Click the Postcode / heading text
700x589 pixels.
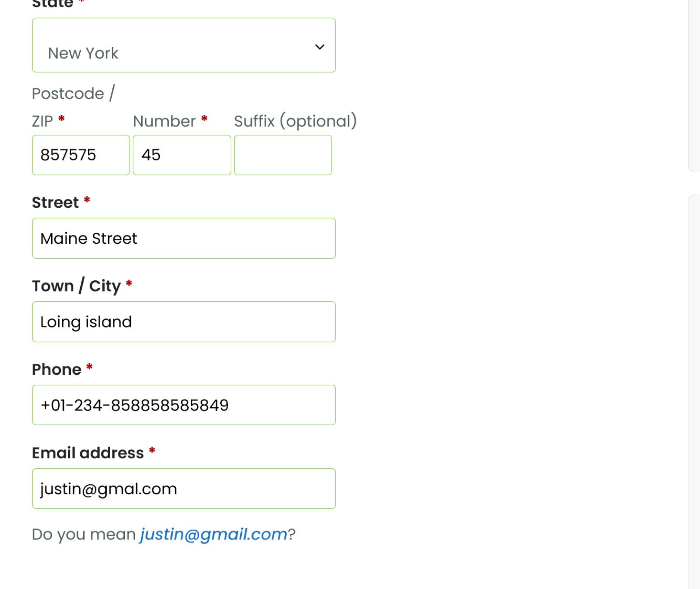coord(73,94)
